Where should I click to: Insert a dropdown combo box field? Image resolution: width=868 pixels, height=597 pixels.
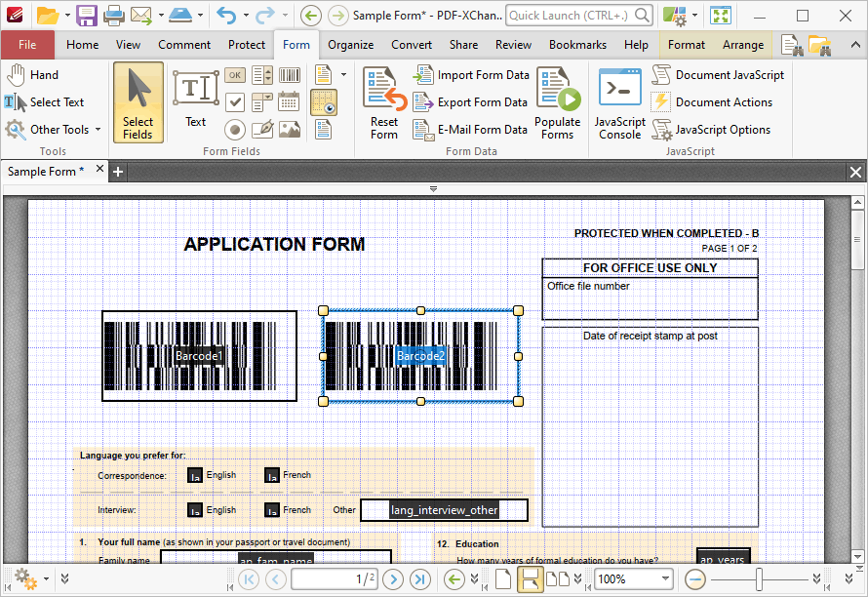(x=261, y=102)
